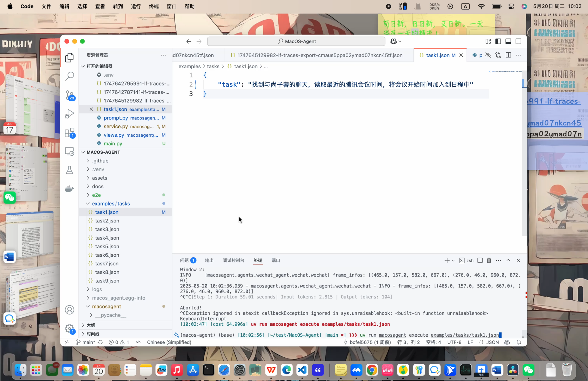Viewport: 588px width, 381px height.
Task: Open the Docker view in activity bar
Action: 70,189
